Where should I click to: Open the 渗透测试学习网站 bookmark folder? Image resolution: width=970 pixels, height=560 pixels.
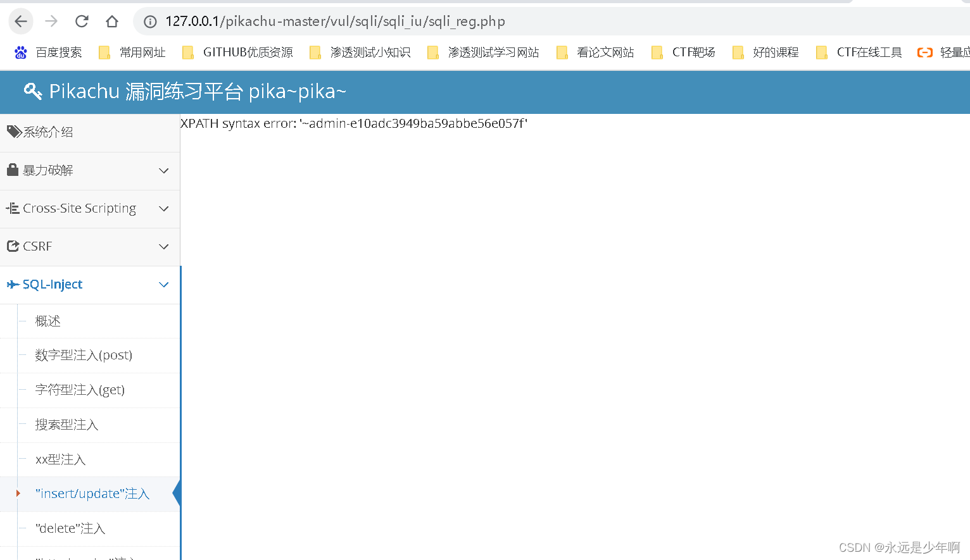pyautogui.click(x=483, y=53)
